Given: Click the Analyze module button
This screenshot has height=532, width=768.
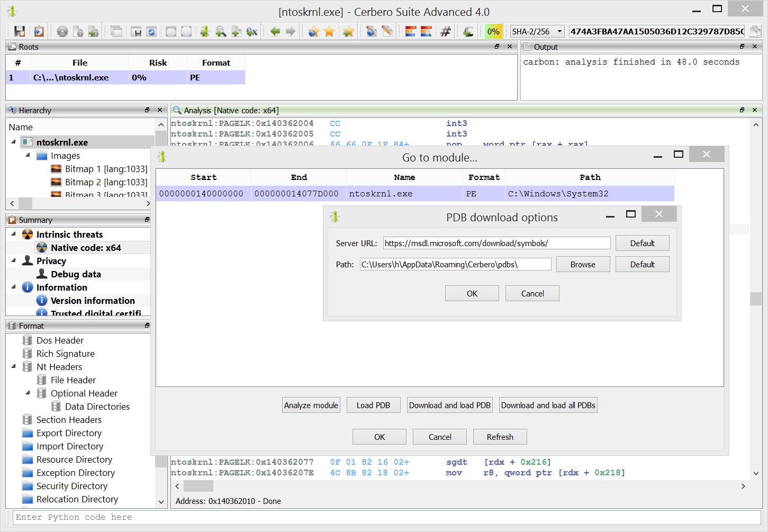Looking at the screenshot, I should (311, 405).
